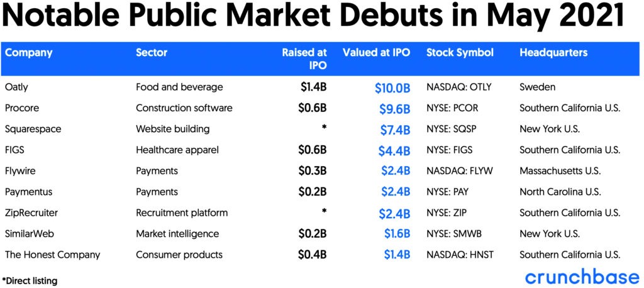Viewport: 644px width, 288px height.
Task: Click the Headquarters column header
Action: [553, 53]
